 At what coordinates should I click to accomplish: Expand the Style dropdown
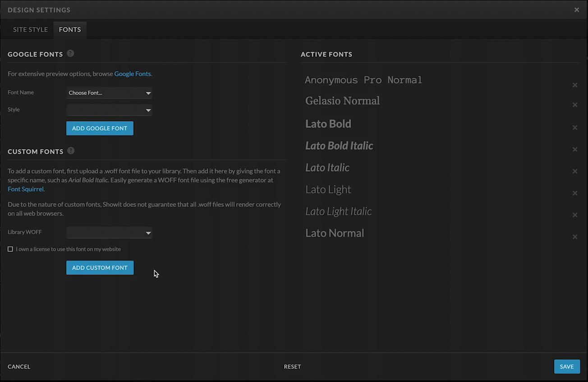tap(109, 110)
